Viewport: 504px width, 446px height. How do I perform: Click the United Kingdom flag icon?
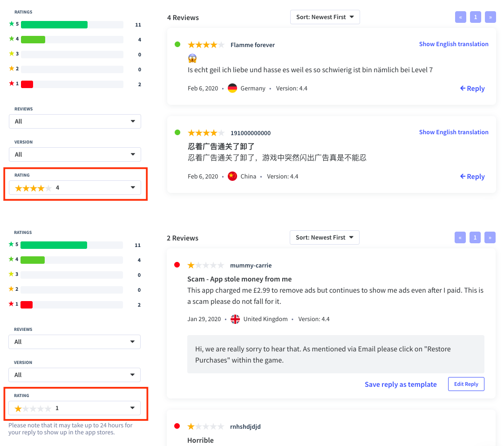(x=235, y=319)
